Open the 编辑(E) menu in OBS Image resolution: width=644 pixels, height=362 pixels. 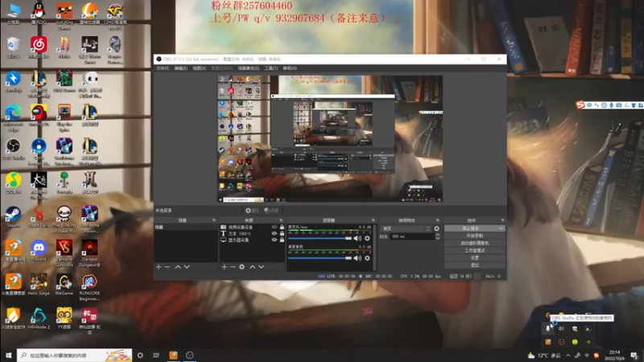point(180,68)
